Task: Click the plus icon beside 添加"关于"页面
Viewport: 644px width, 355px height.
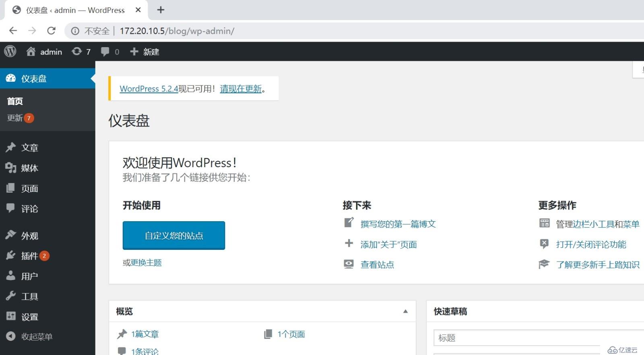Action: click(x=349, y=243)
